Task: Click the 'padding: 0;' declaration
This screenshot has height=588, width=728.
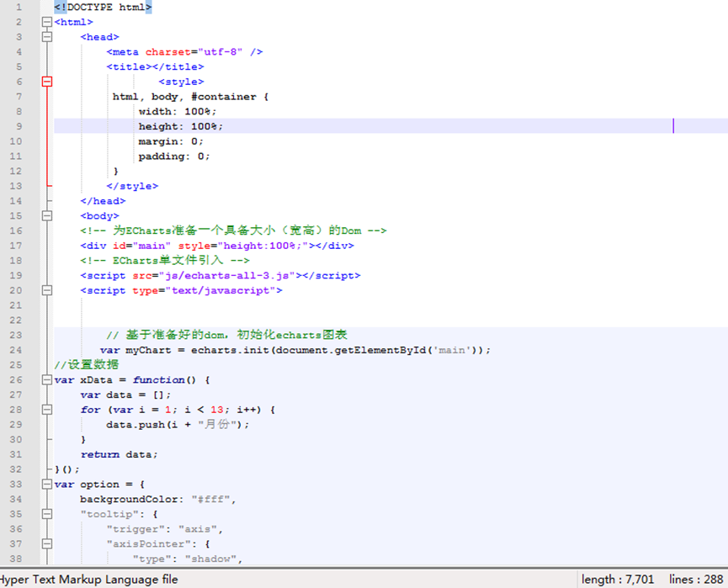Action: [x=174, y=156]
